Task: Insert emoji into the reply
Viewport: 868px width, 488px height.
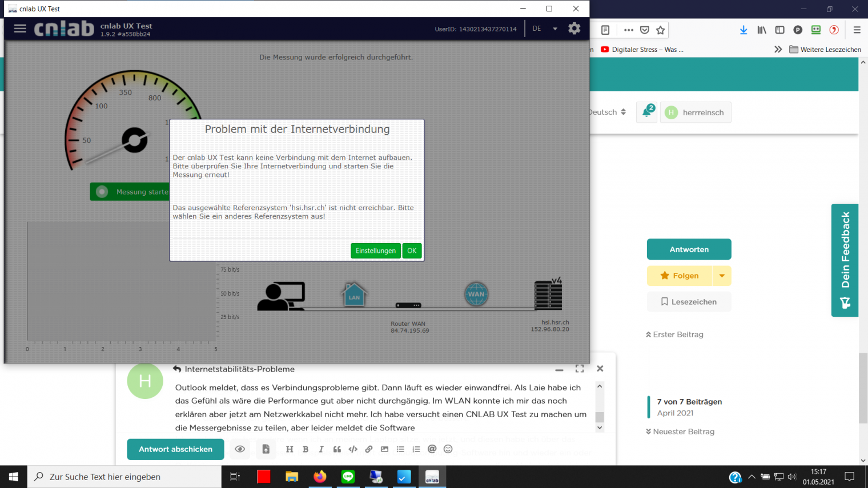Action: point(448,449)
